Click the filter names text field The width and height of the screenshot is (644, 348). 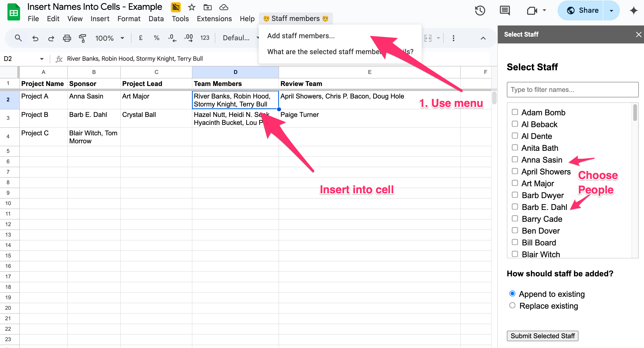coord(572,89)
